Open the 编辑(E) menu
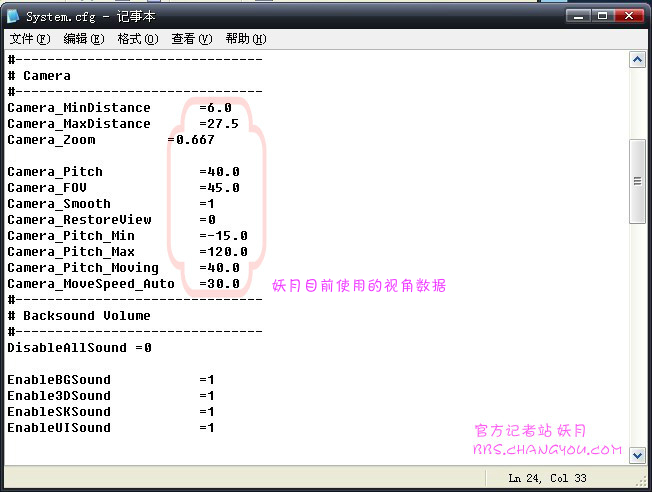Image resolution: width=652 pixels, height=492 pixels. pyautogui.click(x=83, y=39)
